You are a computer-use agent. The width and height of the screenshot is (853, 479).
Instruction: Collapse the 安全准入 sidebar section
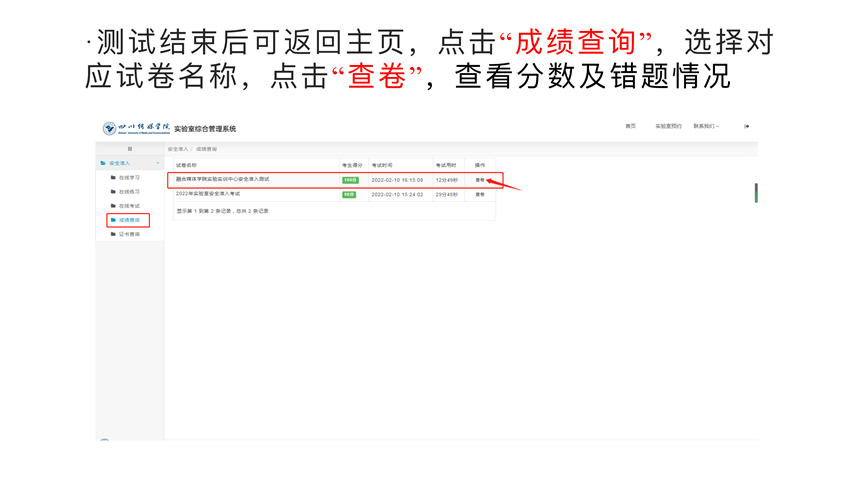click(x=157, y=163)
